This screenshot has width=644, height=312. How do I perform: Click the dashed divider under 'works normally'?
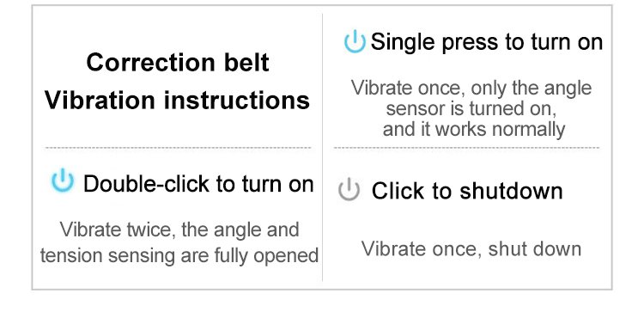pyautogui.click(x=466, y=148)
